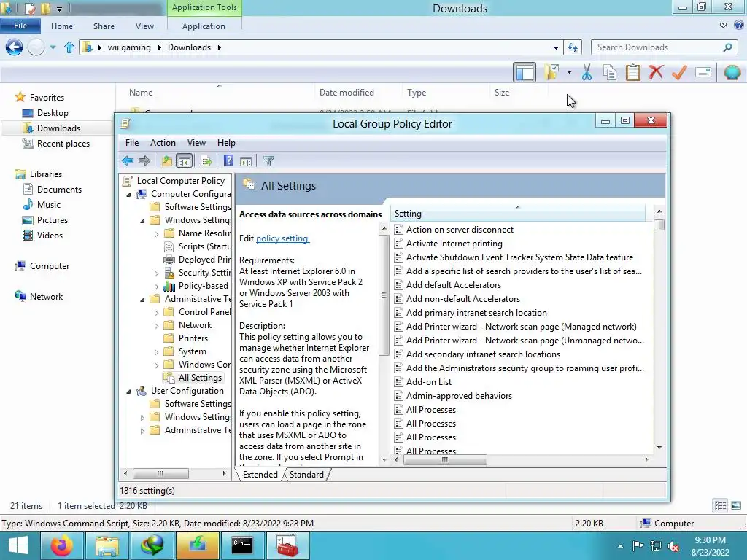
Task: Open the Action menu in Policy Editor
Action: pyautogui.click(x=163, y=143)
